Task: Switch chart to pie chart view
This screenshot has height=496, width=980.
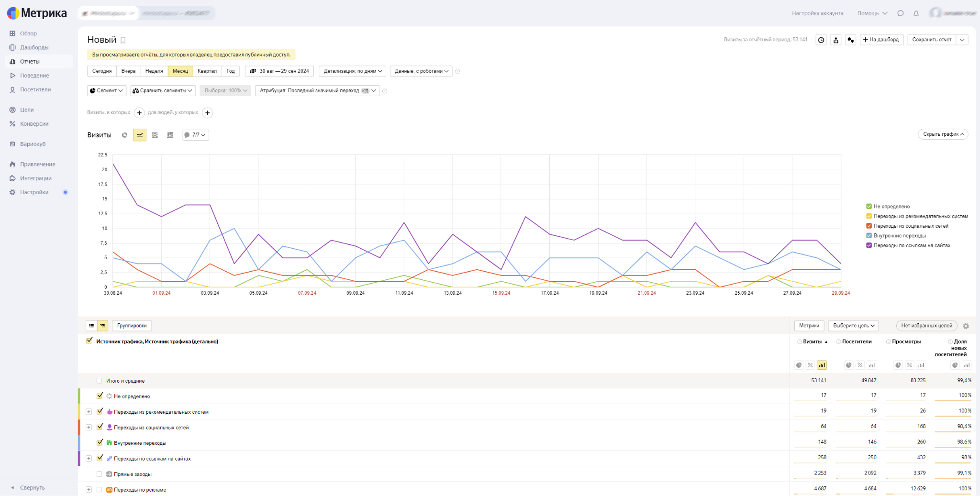Action: tap(124, 135)
